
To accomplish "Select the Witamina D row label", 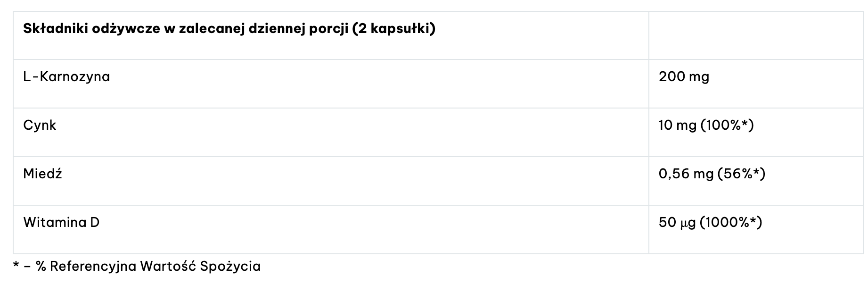I will click(x=61, y=222).
